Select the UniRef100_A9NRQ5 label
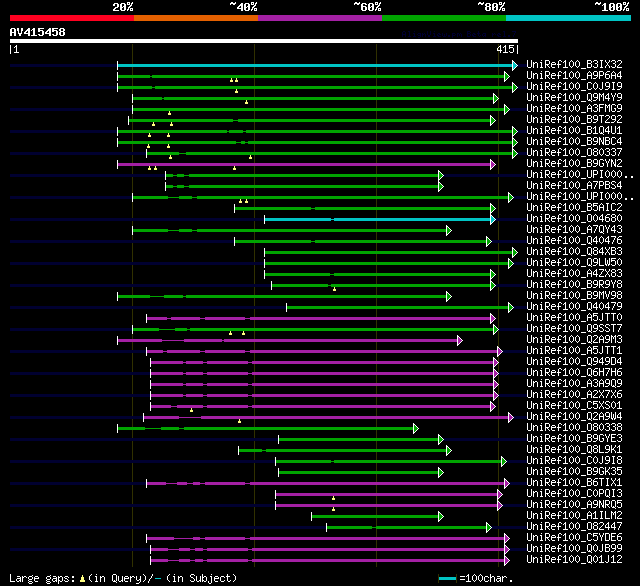Viewport: 640px width, 586px height. 574,505
